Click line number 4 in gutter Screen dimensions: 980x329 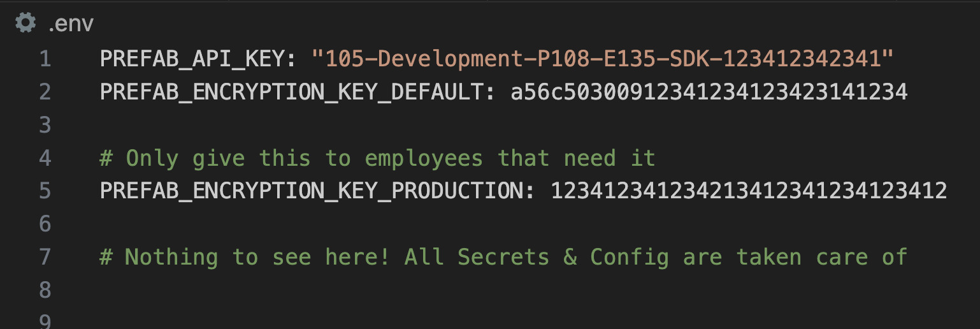tap(45, 157)
